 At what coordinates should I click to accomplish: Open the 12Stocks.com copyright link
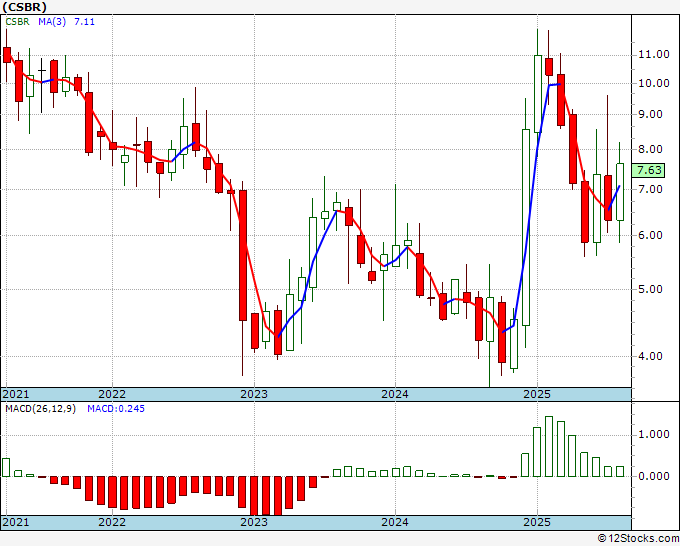(x=638, y=539)
